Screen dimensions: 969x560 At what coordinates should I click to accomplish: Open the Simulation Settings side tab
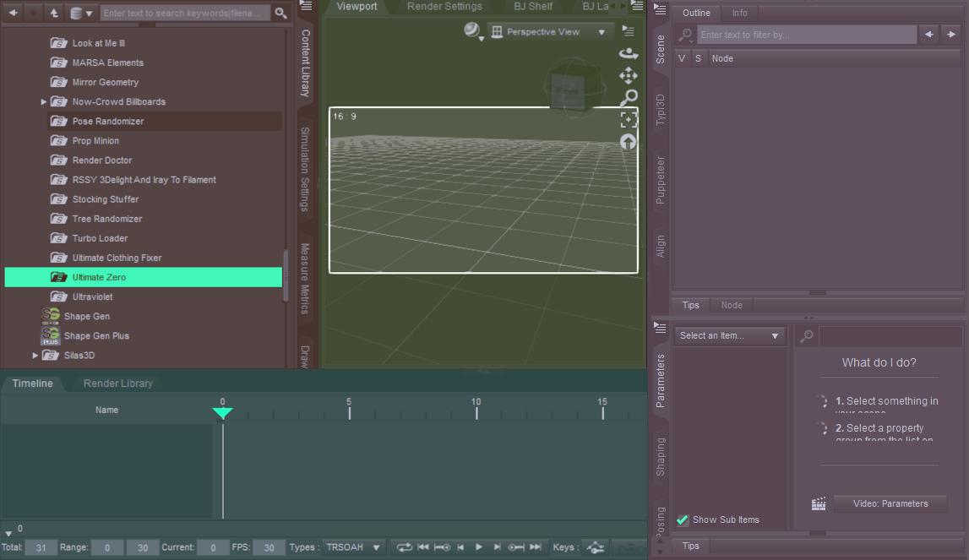point(305,170)
